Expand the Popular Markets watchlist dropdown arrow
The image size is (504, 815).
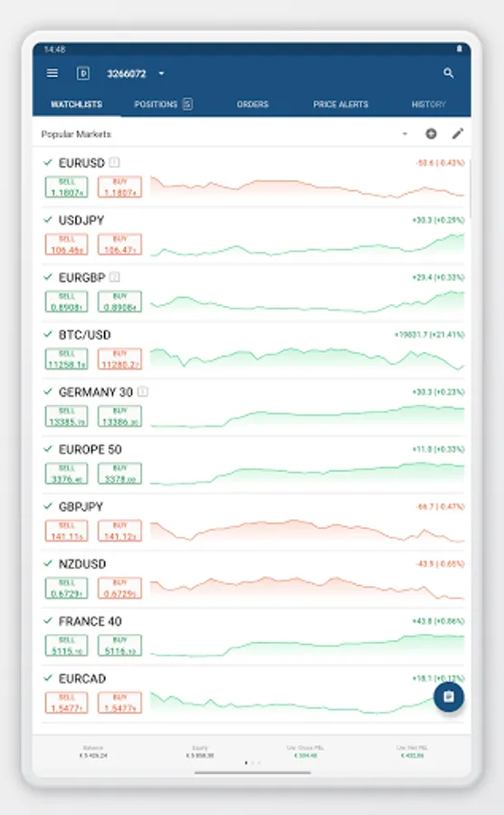pyautogui.click(x=404, y=134)
